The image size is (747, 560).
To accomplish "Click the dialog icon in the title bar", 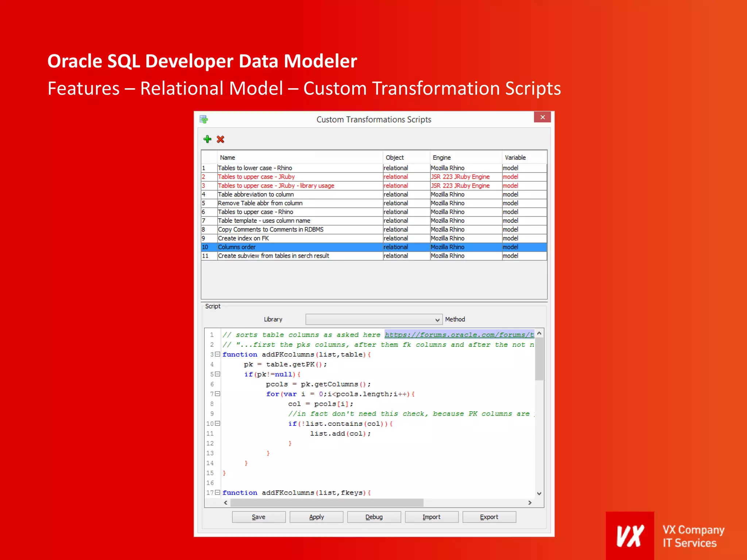I will (204, 119).
